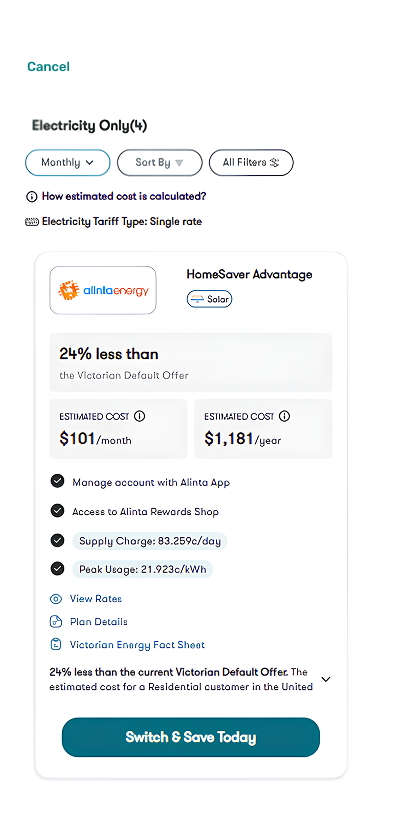The width and height of the screenshot is (393, 822).
Task: Click the Cancel link
Action: pos(48,67)
